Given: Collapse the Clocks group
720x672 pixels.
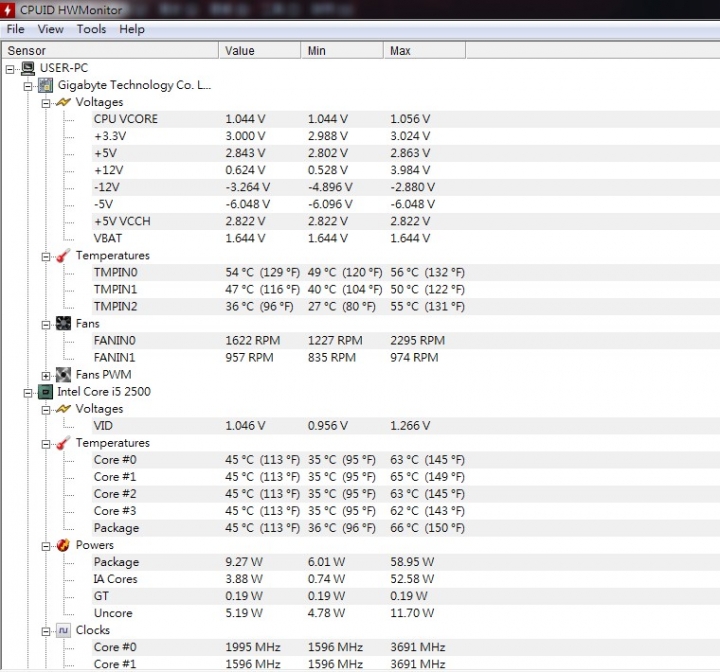Looking at the screenshot, I should click(46, 632).
